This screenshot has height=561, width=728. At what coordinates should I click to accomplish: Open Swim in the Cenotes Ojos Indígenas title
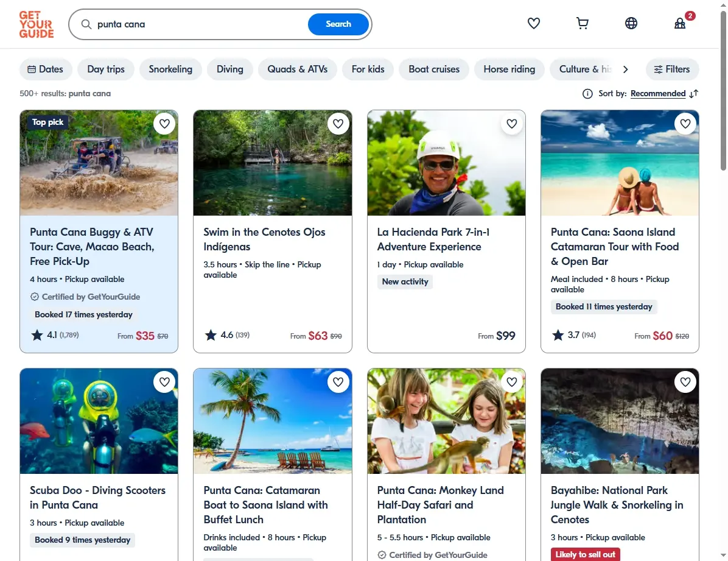click(264, 239)
